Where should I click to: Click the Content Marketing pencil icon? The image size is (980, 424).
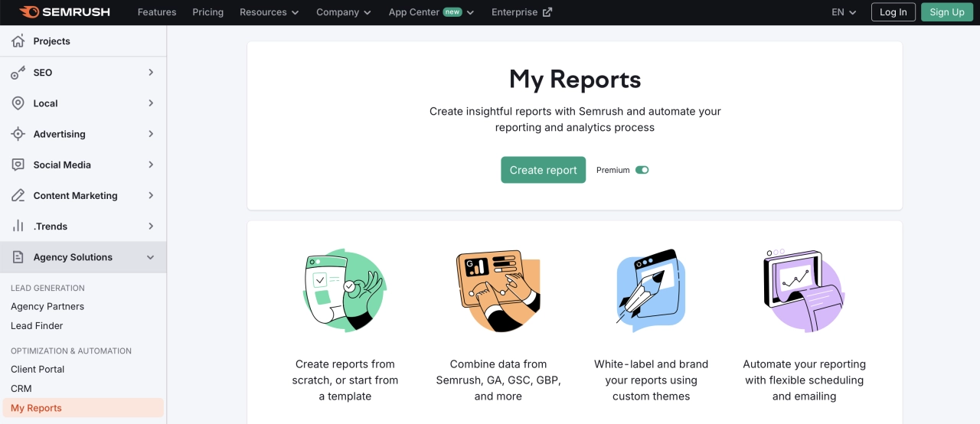click(18, 196)
